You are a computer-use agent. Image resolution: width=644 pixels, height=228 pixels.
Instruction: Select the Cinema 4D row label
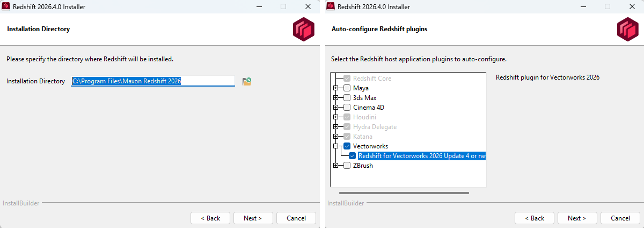[368, 108]
